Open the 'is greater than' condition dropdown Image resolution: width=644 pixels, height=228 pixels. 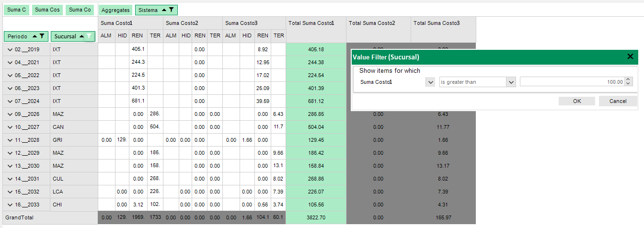tap(511, 82)
